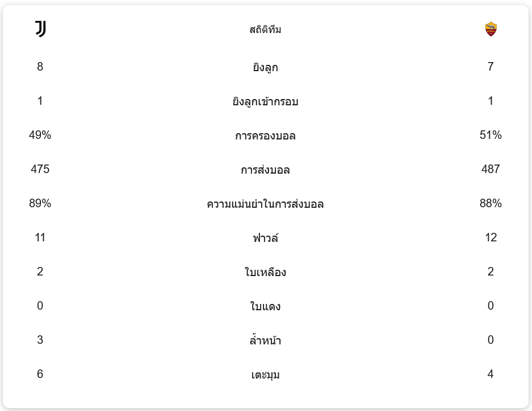Click Juventus possession value 49%
Viewport: 532px width, 411px height.
[40, 135]
